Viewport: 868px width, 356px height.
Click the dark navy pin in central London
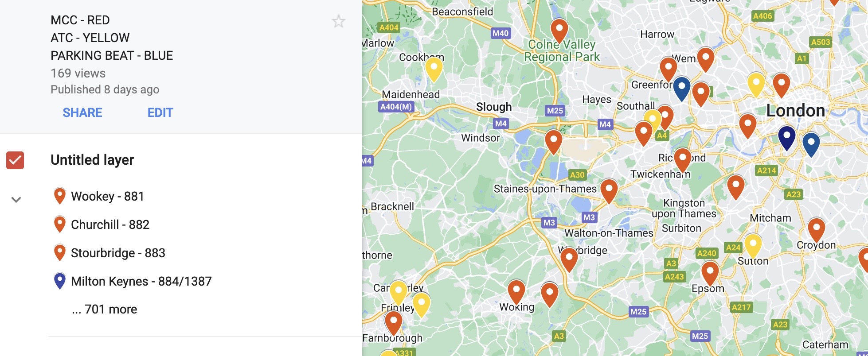[x=787, y=138]
